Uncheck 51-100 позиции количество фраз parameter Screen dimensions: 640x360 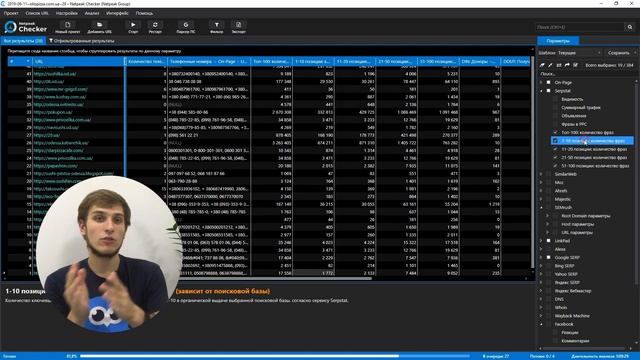tap(555, 166)
